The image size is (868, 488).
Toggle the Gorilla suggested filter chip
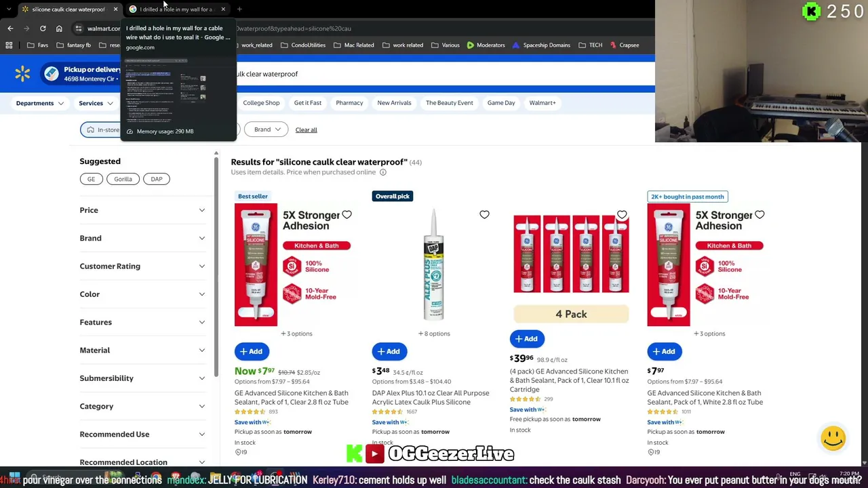pos(123,179)
